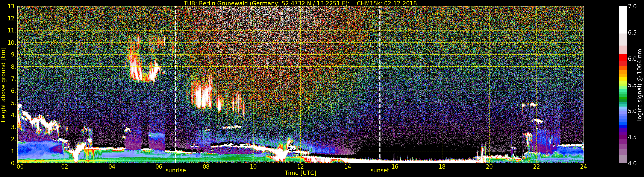644x177 pixels.
Task: Click the CHM15k: 02-12-2018 date label
Action: [386, 3]
